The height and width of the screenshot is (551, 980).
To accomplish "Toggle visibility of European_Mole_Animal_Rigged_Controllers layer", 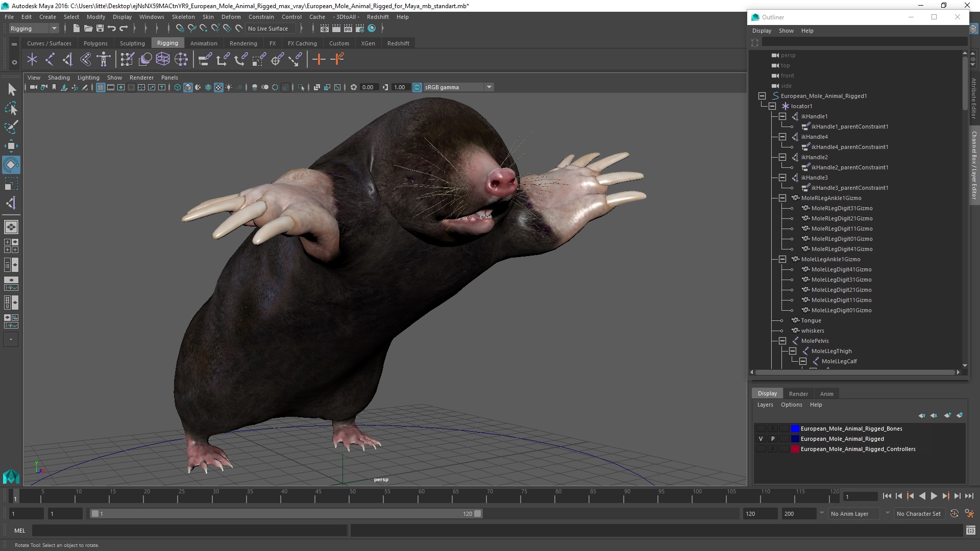I will coord(761,449).
